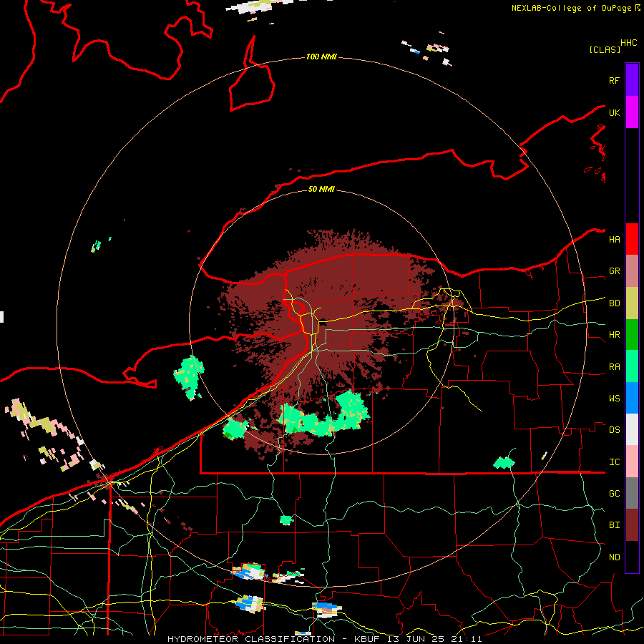This screenshot has width=644, height=644.
Task: Click the DS white legend block
Action: [x=632, y=429]
